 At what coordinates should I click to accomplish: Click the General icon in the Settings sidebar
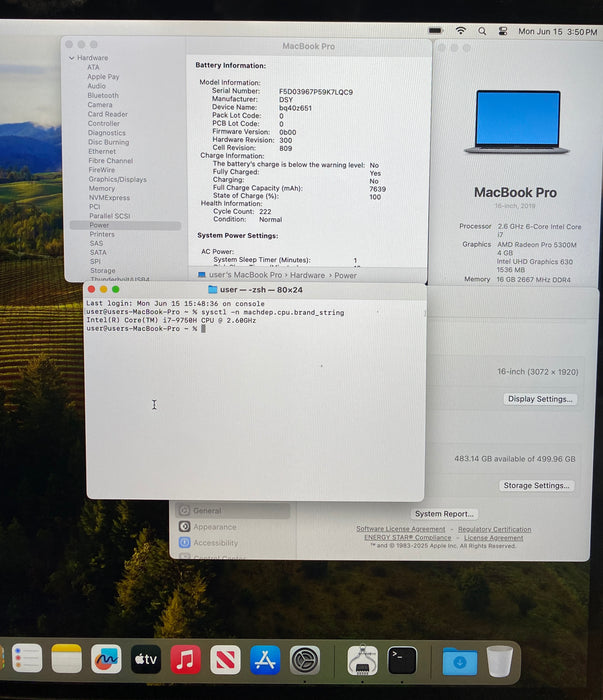184,510
